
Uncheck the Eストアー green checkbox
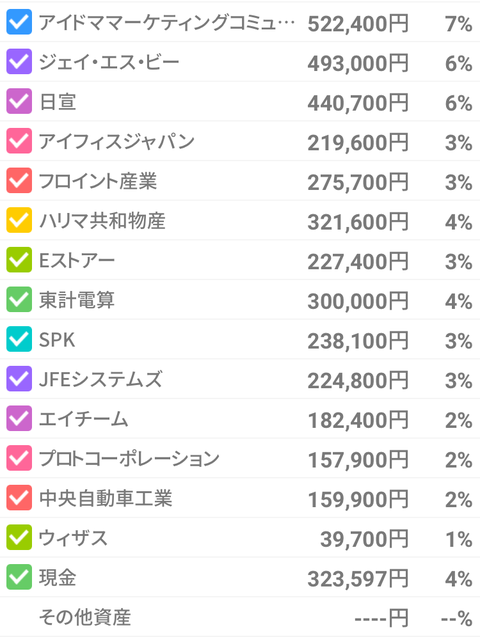(19, 260)
